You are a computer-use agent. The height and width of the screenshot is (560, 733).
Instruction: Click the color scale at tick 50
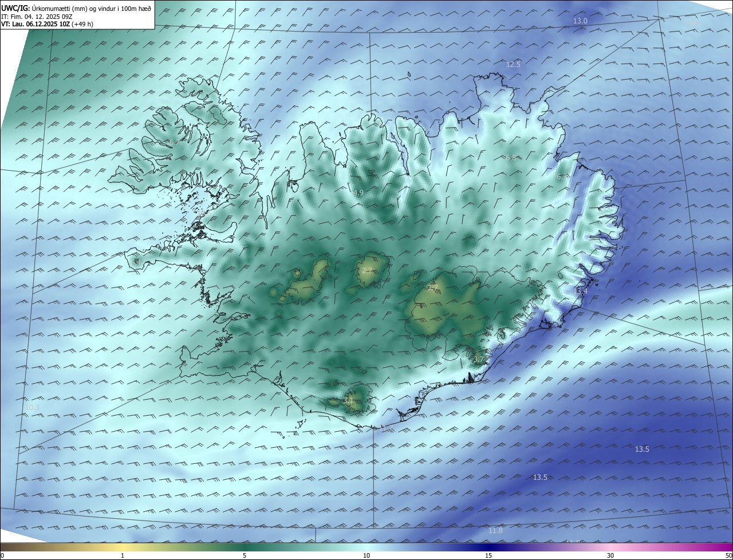point(728,555)
